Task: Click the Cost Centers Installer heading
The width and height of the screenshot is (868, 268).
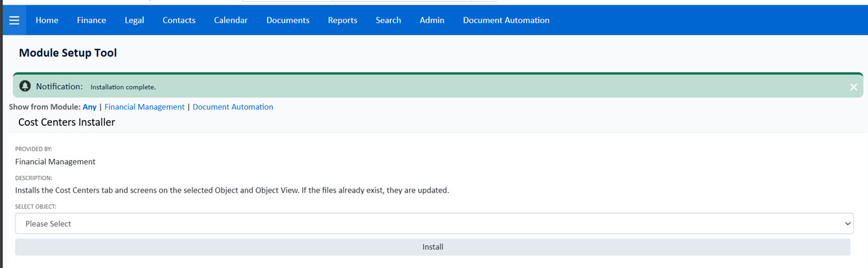Action: (66, 122)
